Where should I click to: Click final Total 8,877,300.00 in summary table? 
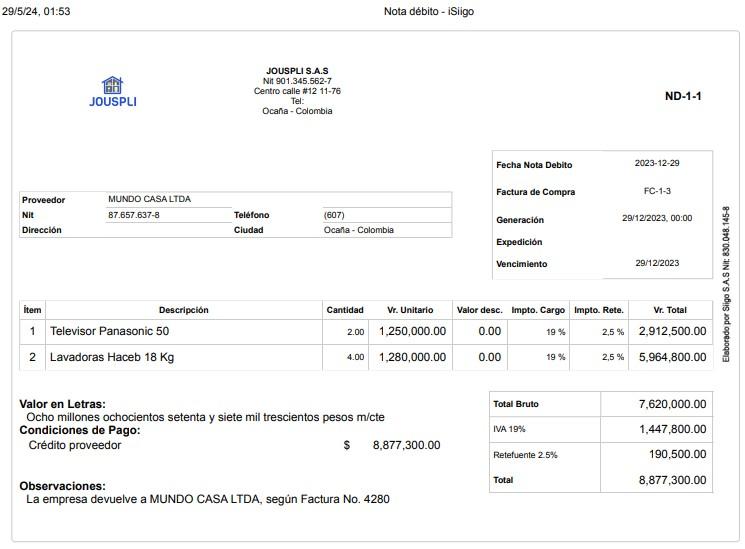pyautogui.click(x=672, y=480)
